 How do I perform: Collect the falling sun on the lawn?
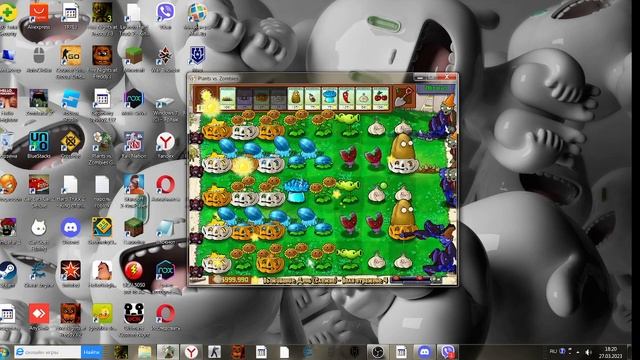(243, 165)
